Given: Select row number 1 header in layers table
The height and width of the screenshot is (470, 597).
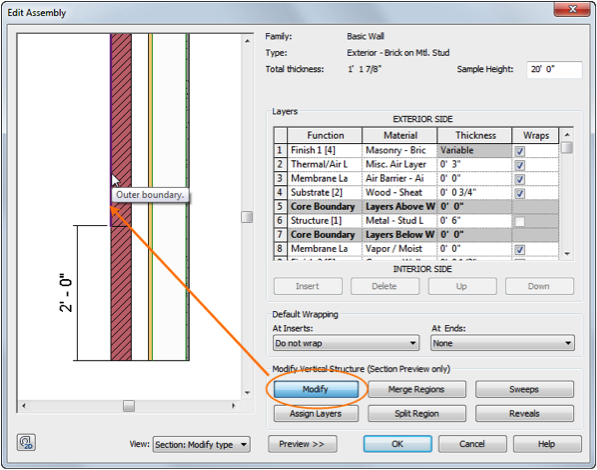Looking at the screenshot, I should [x=280, y=150].
